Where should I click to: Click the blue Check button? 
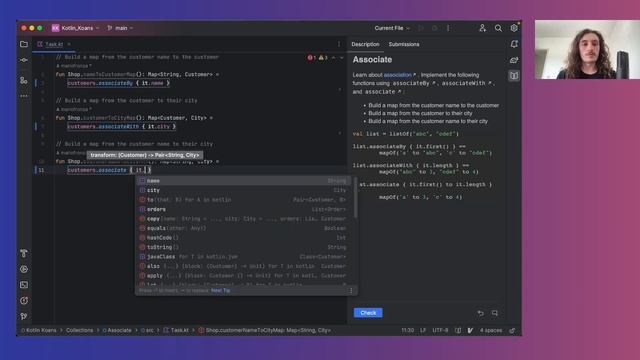tap(368, 313)
